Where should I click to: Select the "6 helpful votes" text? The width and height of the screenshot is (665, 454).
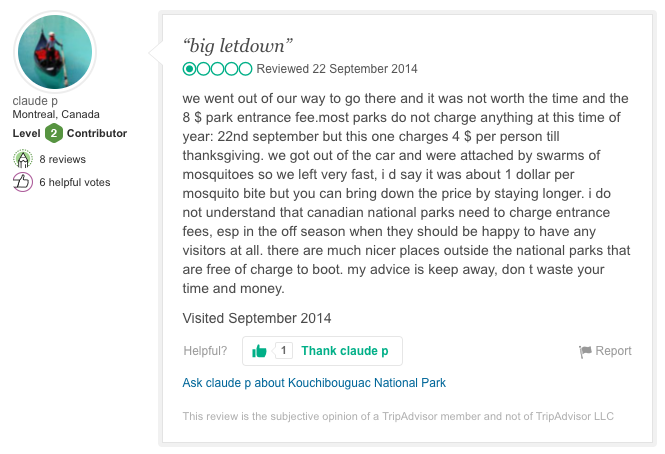tap(75, 182)
